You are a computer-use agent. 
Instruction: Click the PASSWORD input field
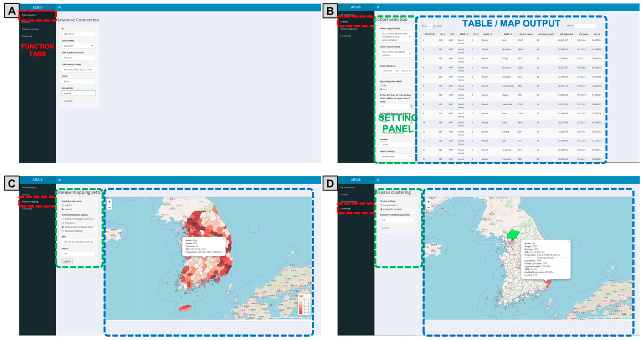pyautogui.click(x=79, y=93)
